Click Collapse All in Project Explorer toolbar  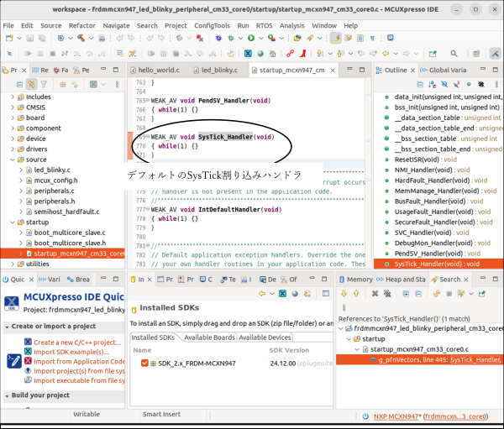tap(18, 84)
